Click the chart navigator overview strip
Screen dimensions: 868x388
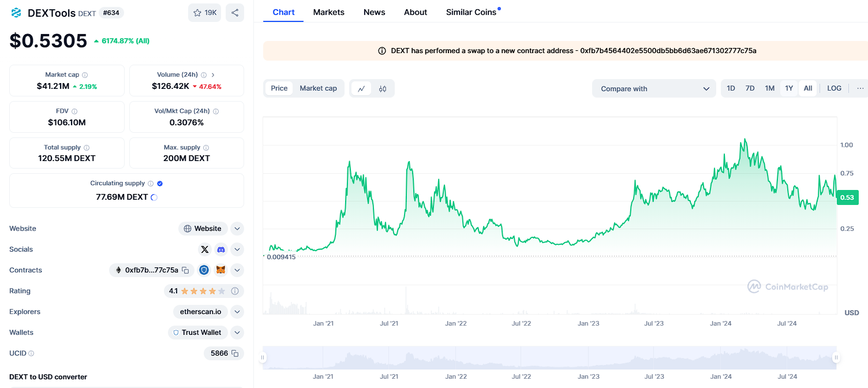[x=549, y=358]
